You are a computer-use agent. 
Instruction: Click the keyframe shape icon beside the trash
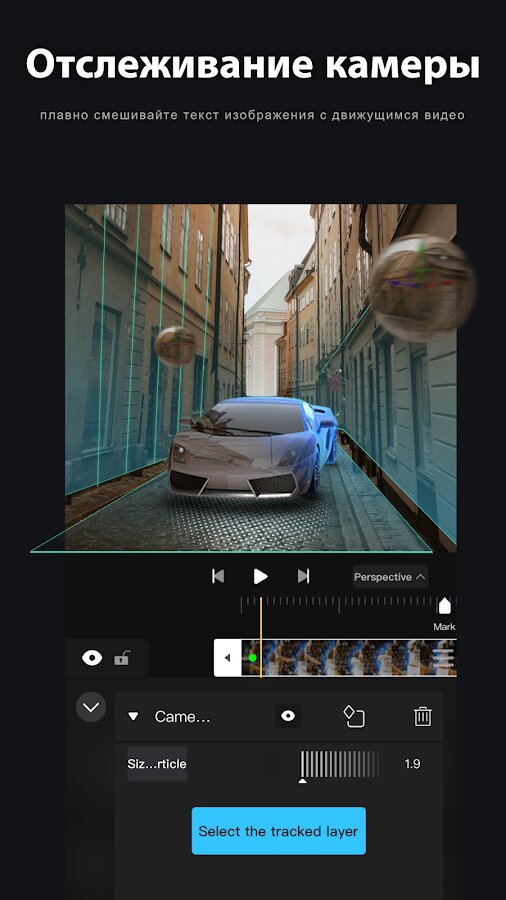click(354, 716)
